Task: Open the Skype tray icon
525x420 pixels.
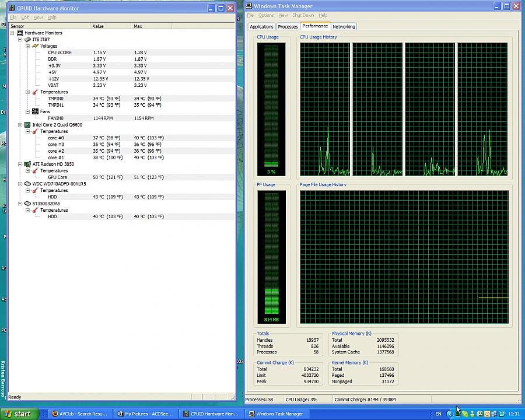Action: pyautogui.click(x=465, y=414)
